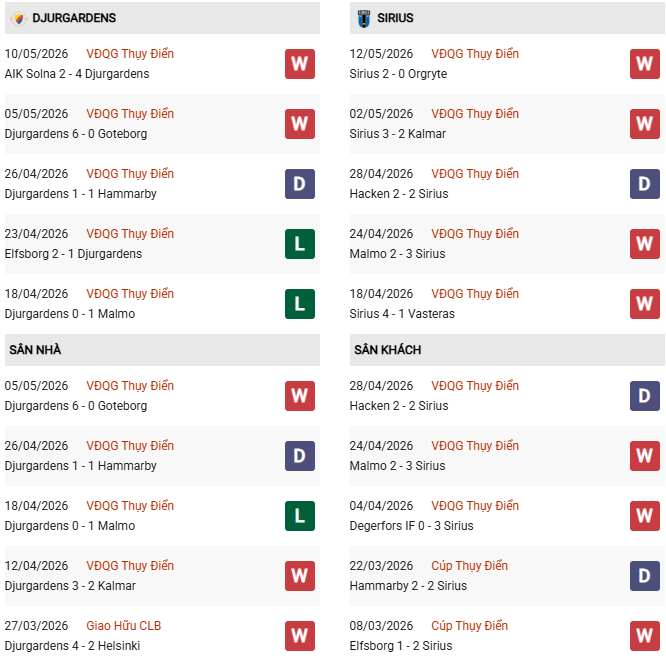Click the W badge for Djurgardens 4-2 Helsinki
The image size is (666, 660).
click(x=300, y=636)
